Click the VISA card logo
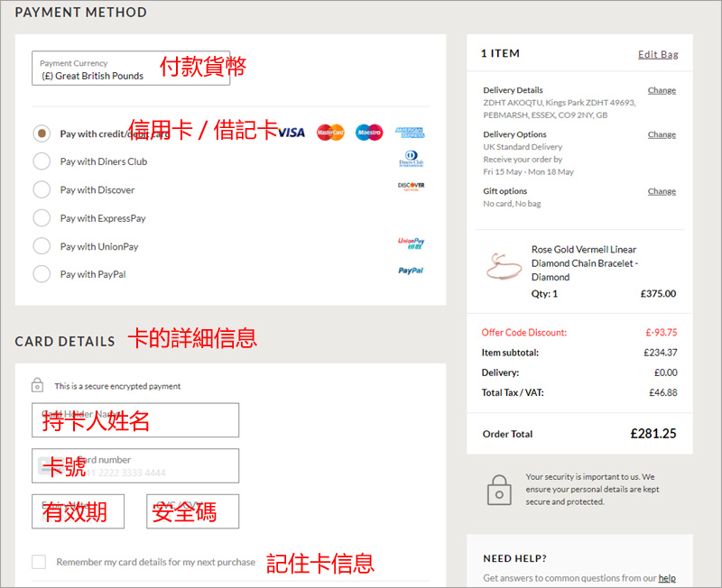722x588 pixels. click(292, 133)
